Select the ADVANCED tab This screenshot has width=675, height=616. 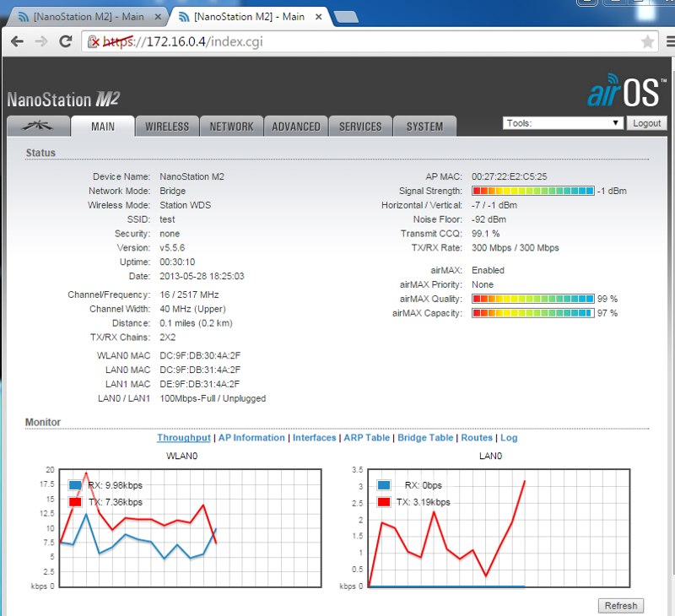[x=295, y=126]
